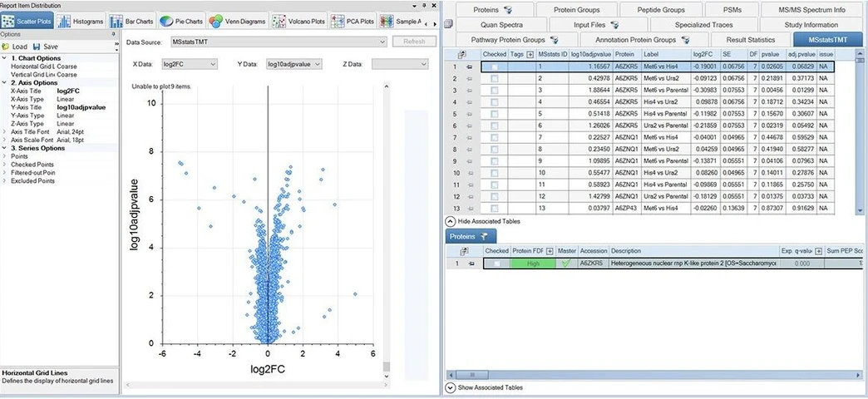
Task: Click the log2FC column header
Action: [705, 54]
